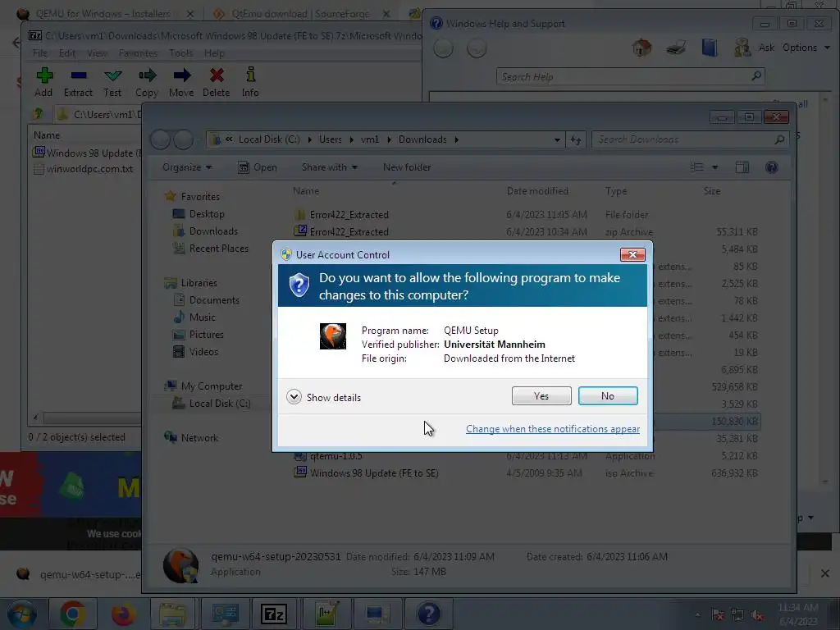Select Videos under Libraries
Image resolution: width=840 pixels, height=630 pixels.
click(195, 351)
